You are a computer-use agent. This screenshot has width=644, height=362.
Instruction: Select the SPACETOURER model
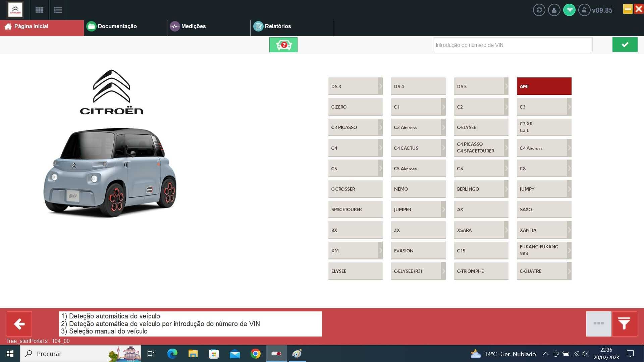355,209
